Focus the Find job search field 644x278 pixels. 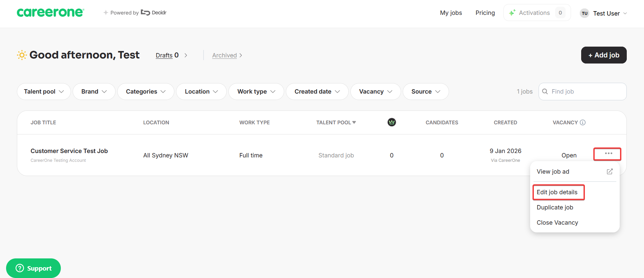tap(583, 92)
